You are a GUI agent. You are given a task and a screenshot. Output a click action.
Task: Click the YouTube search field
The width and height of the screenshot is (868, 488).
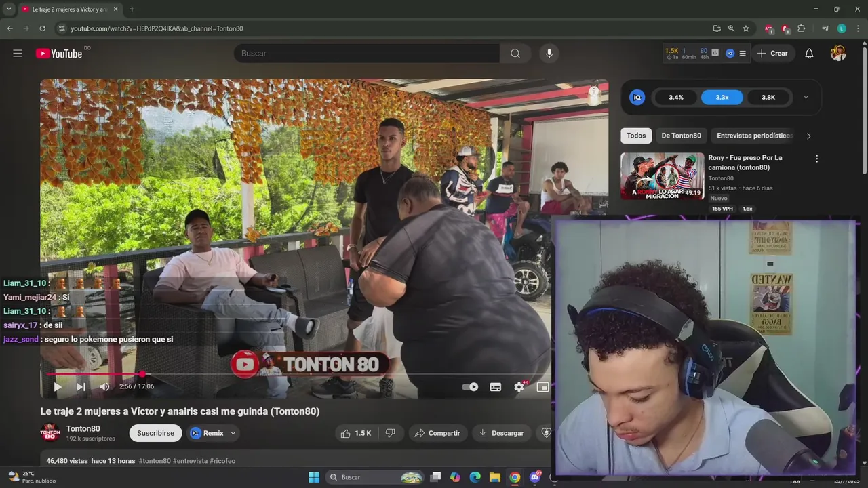[366, 54]
